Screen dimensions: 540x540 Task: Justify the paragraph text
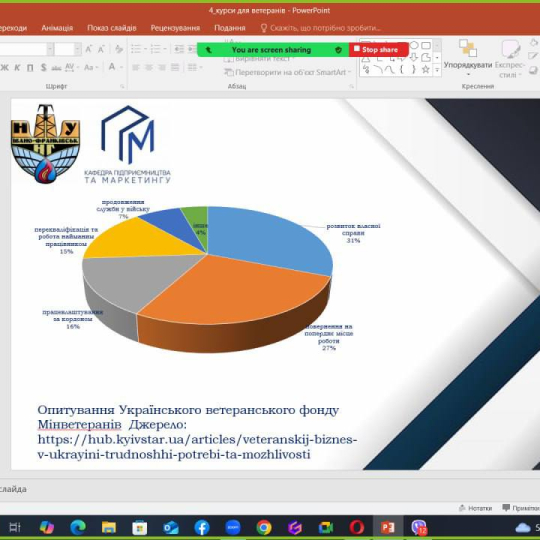(x=175, y=68)
